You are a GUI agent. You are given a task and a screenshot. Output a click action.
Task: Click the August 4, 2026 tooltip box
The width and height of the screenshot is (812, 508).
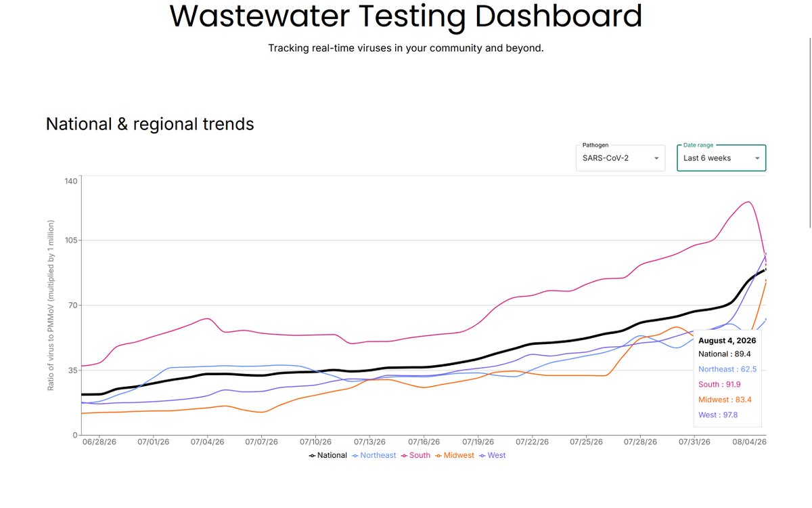click(732, 379)
